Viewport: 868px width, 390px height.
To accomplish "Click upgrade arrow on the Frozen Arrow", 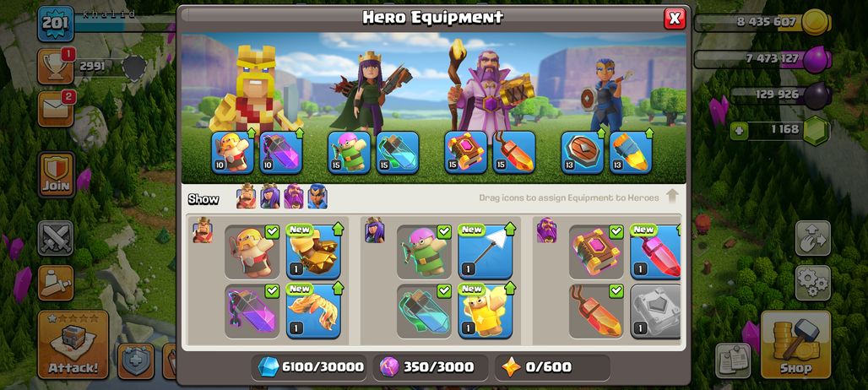I will (510, 229).
